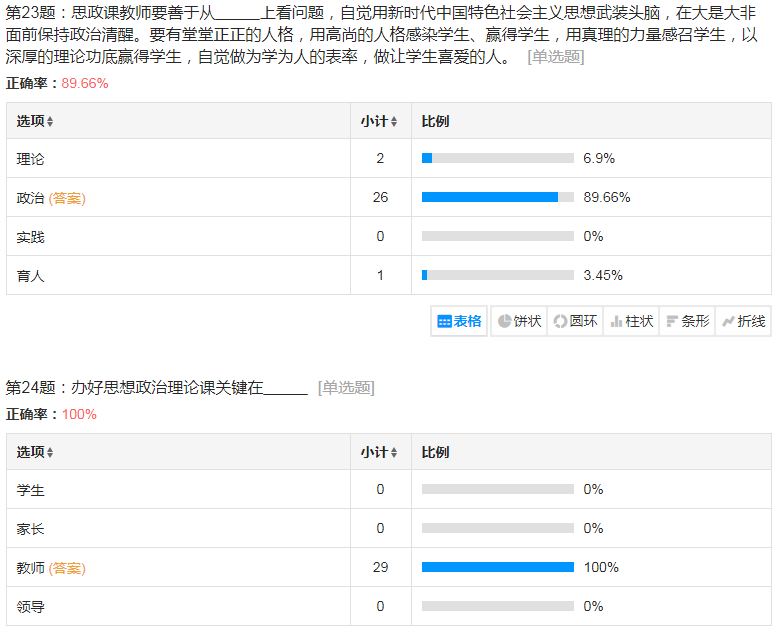
Task: Click the 教师 100% progress bar
Action: pyautogui.click(x=497, y=567)
